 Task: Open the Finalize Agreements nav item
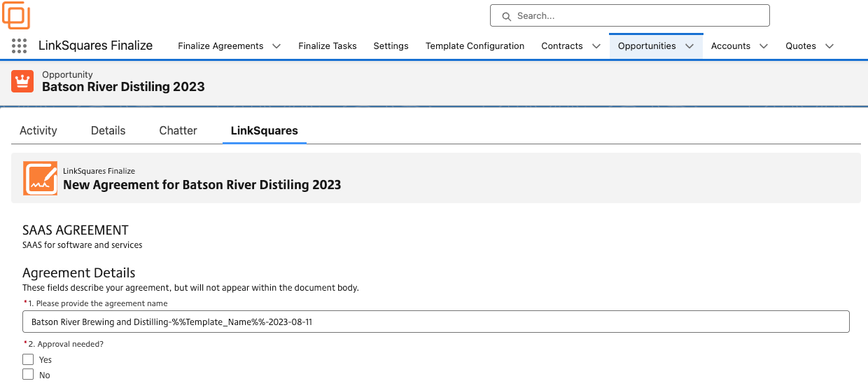click(x=220, y=46)
